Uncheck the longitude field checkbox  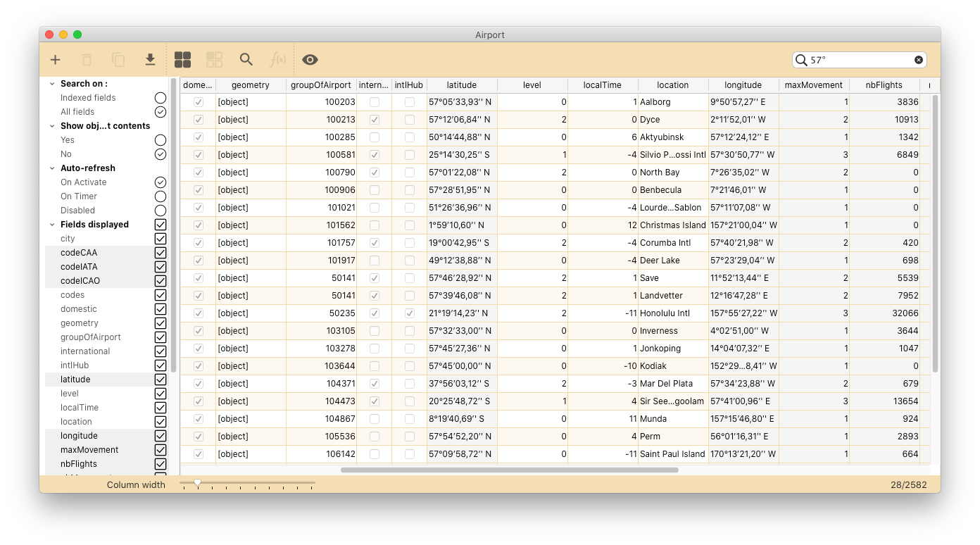tap(161, 436)
